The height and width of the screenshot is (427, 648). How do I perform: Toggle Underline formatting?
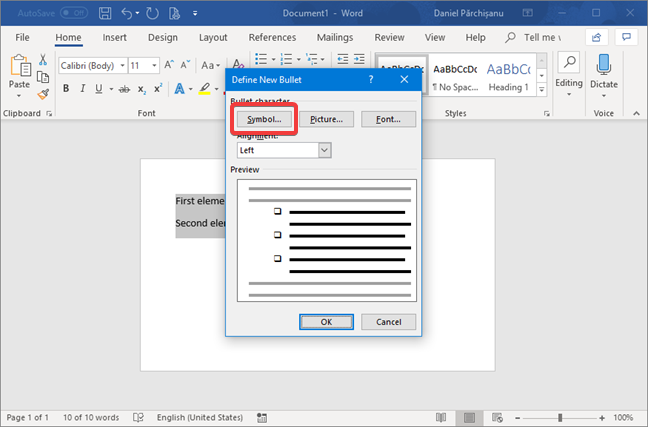[99, 88]
